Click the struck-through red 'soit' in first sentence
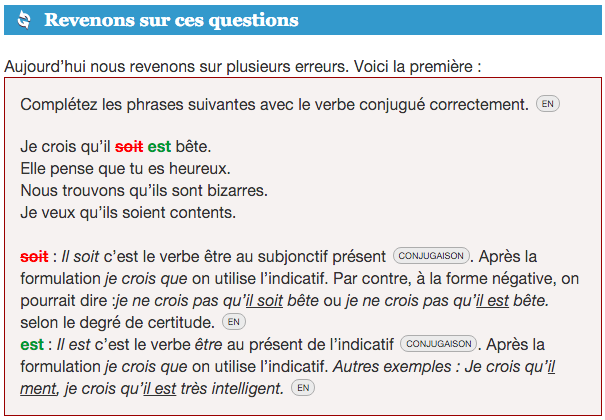This screenshot has height=420, width=605. click(x=129, y=147)
